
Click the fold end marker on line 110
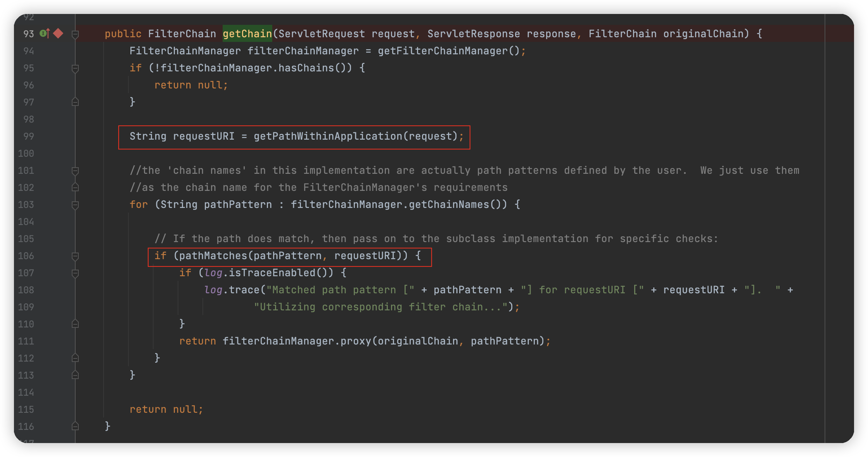tap(75, 324)
